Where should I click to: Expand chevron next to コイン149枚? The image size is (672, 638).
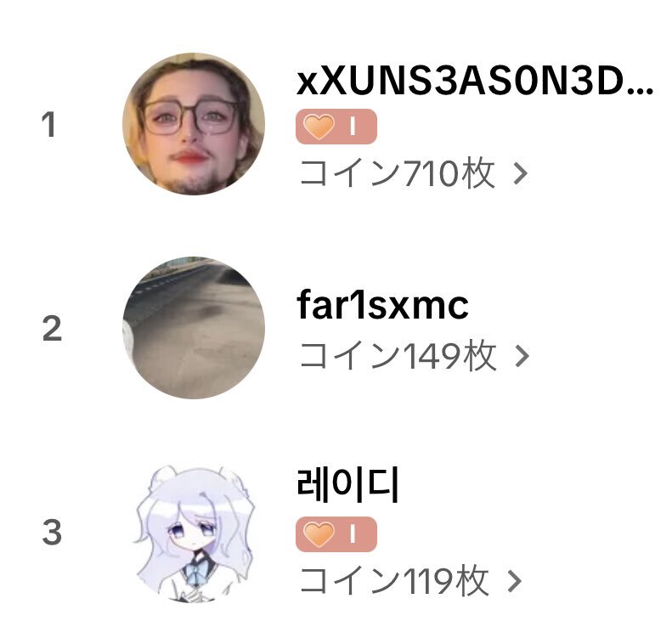tap(522, 357)
